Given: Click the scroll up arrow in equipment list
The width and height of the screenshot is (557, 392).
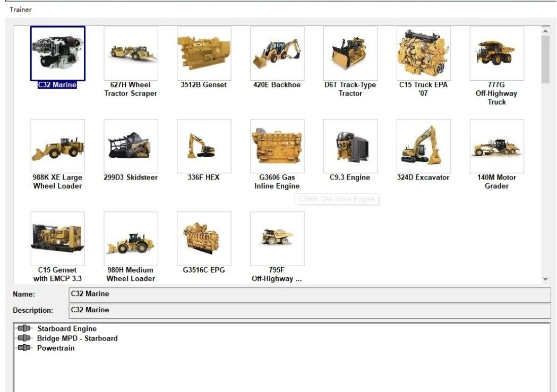Looking at the screenshot, I should click(545, 31).
